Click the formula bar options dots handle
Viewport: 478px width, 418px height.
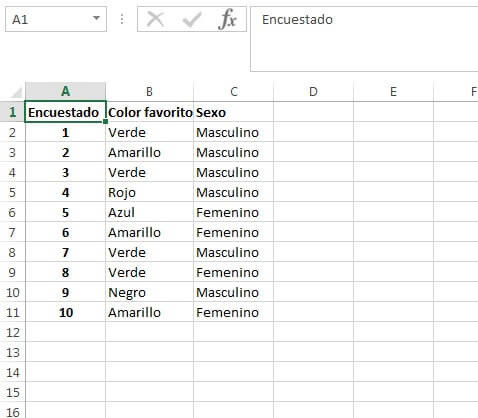[122, 19]
